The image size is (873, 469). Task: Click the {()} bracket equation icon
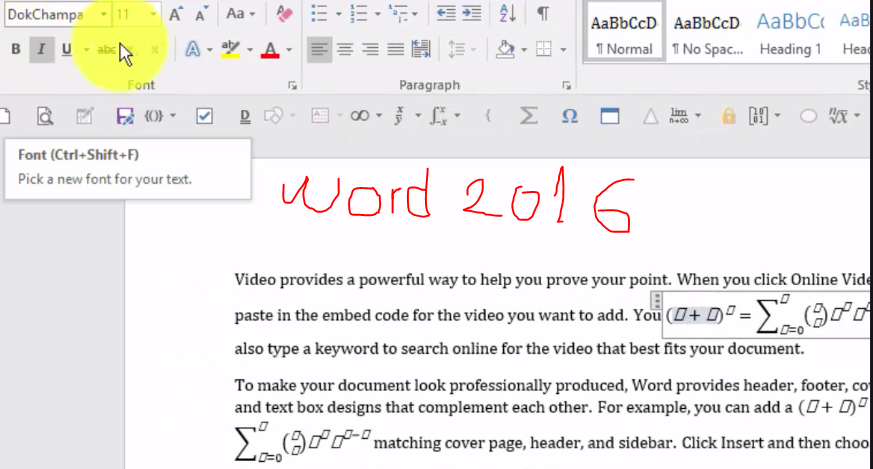coord(154,116)
